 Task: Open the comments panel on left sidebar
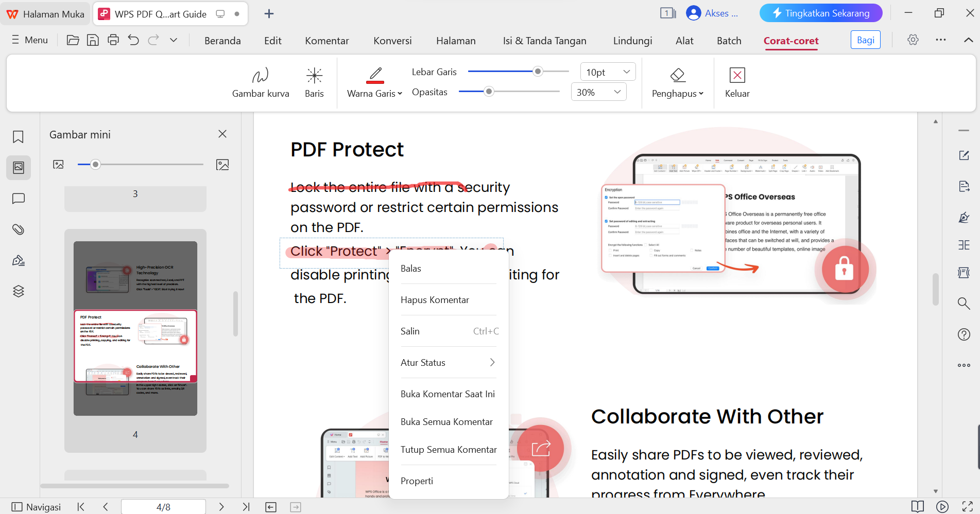point(18,199)
